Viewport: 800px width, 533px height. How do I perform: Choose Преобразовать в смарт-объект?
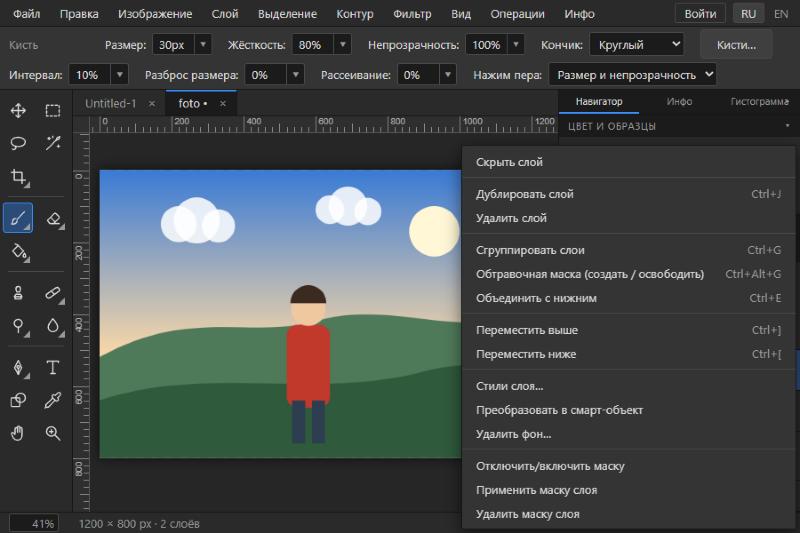coord(629,411)
